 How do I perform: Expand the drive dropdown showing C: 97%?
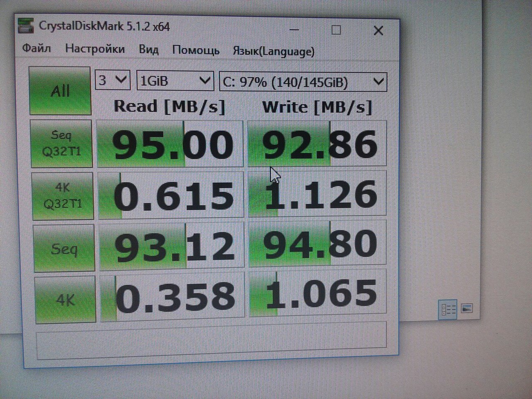(303, 82)
